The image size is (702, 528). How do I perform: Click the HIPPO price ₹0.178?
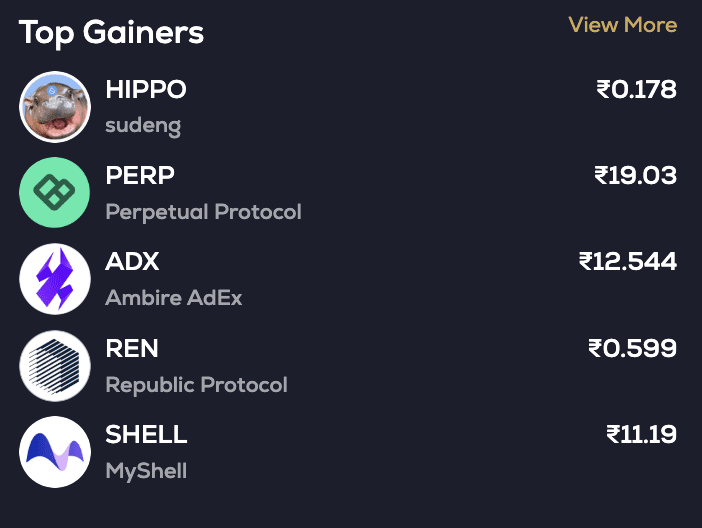coord(636,89)
